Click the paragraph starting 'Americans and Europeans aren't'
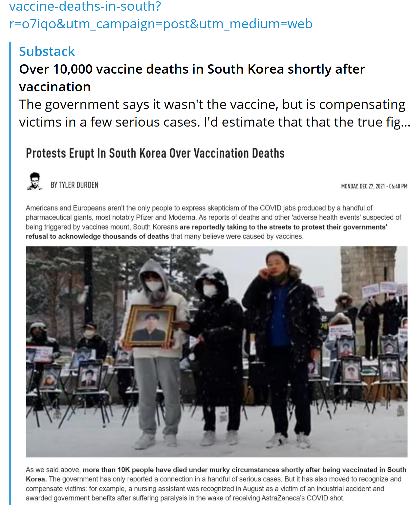Screen dimensions: 420x512 coord(213,222)
